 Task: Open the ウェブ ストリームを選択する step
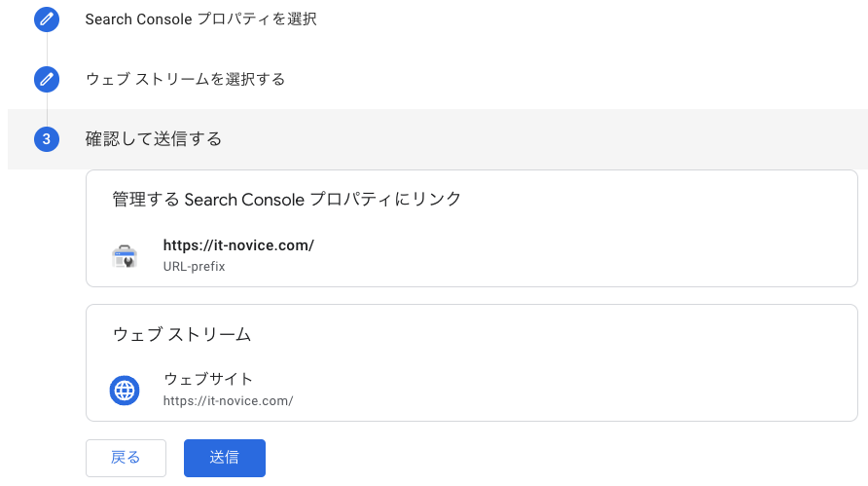coord(185,79)
